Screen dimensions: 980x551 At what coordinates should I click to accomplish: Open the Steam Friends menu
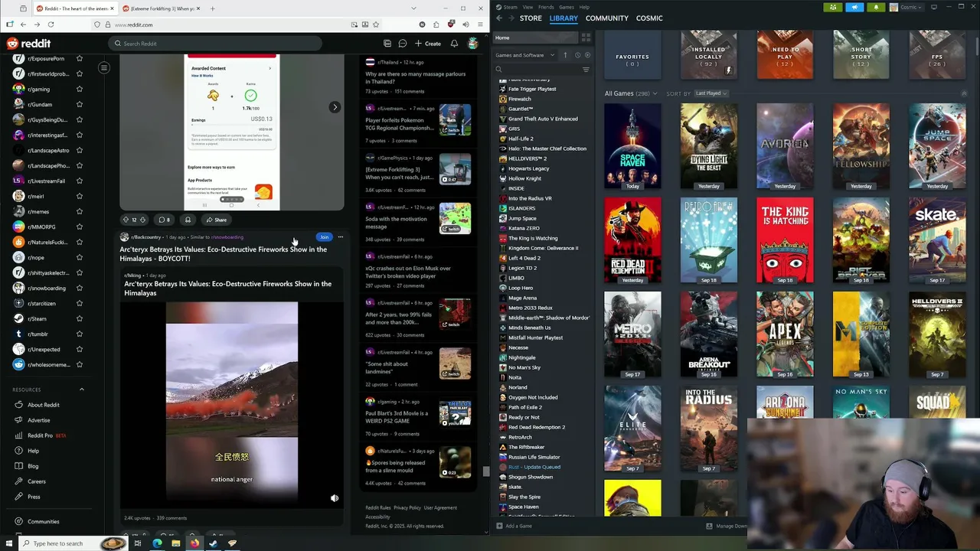point(546,7)
